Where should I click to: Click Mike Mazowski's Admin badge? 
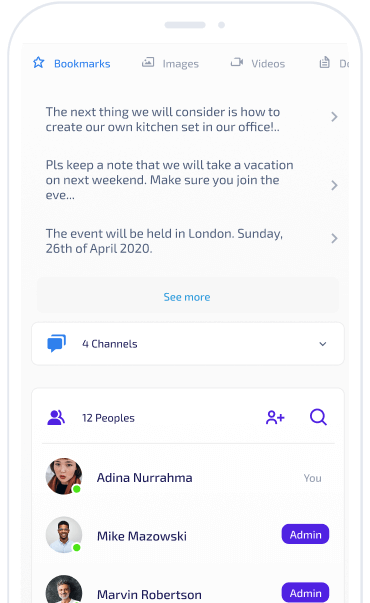305,534
